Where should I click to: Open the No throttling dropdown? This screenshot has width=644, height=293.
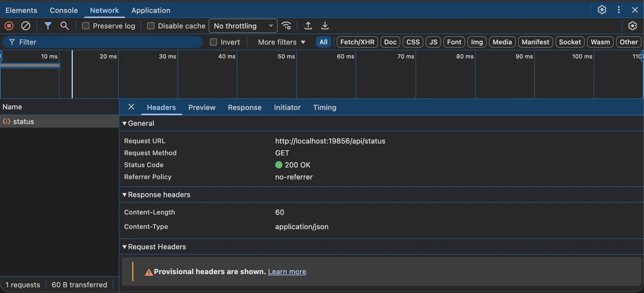243,26
